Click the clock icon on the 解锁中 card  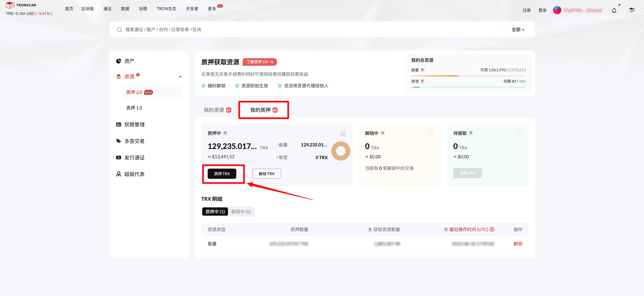click(431, 133)
